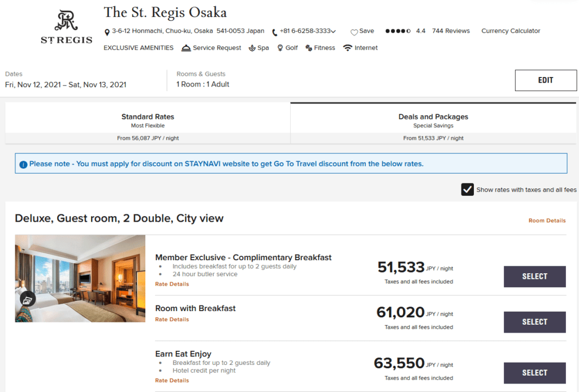Click the EDIT button for dates
579x392 pixels.
point(545,80)
